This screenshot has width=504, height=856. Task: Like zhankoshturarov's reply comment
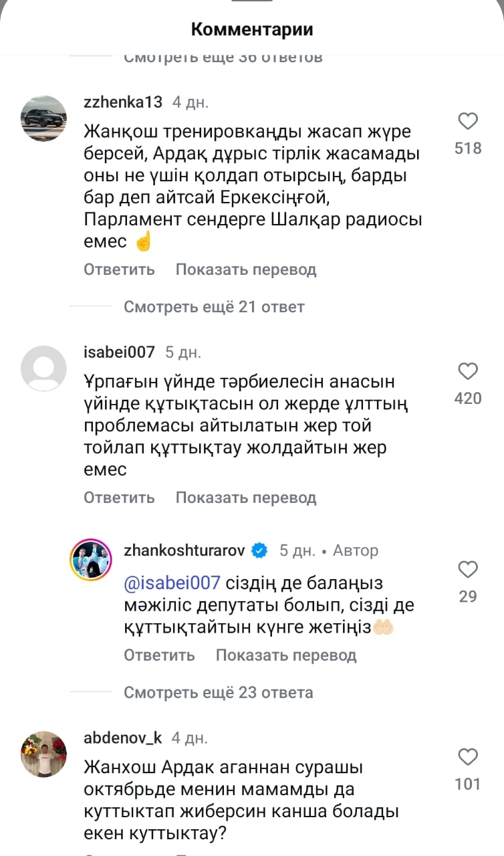[x=468, y=570]
